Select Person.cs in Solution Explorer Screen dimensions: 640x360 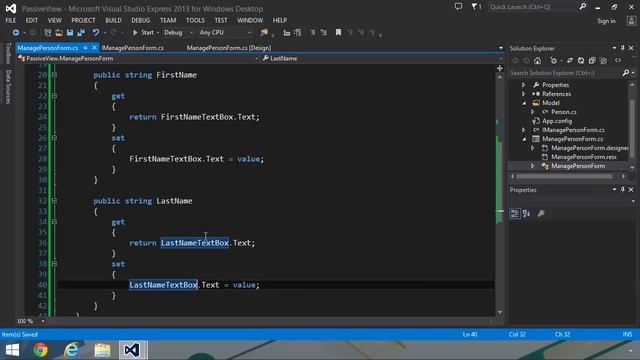pos(563,112)
